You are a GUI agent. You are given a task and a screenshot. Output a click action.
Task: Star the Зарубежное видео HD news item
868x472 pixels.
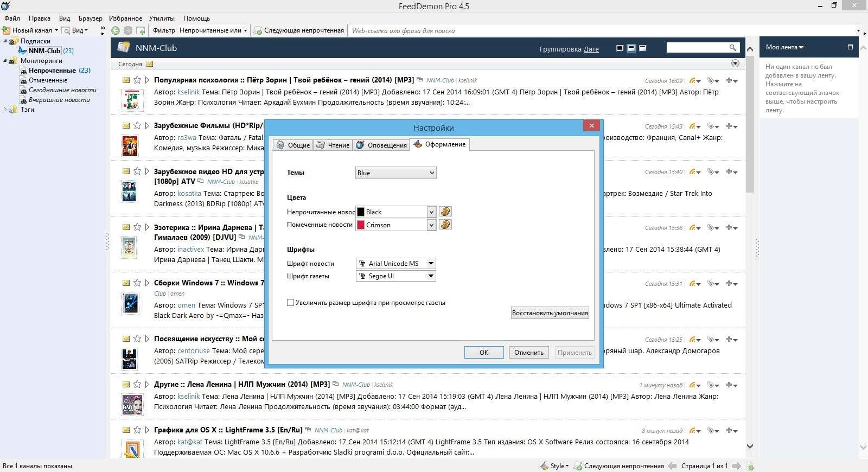pos(137,171)
